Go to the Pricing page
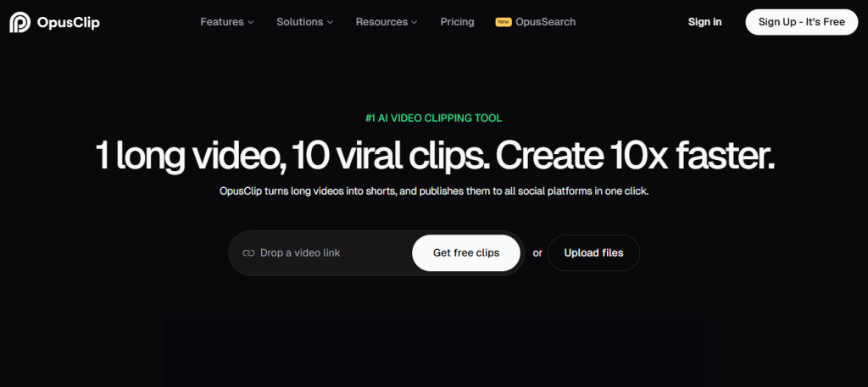Image resolution: width=868 pixels, height=387 pixels. (457, 22)
